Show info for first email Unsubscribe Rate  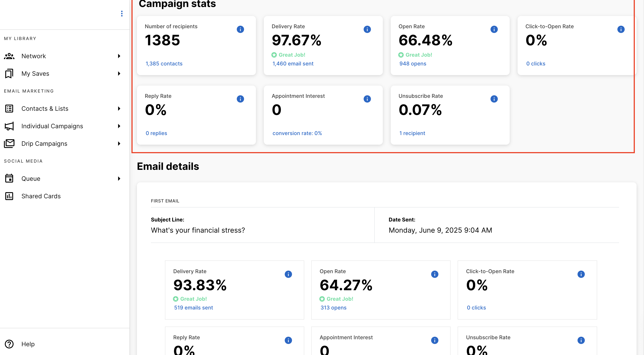[581, 340]
